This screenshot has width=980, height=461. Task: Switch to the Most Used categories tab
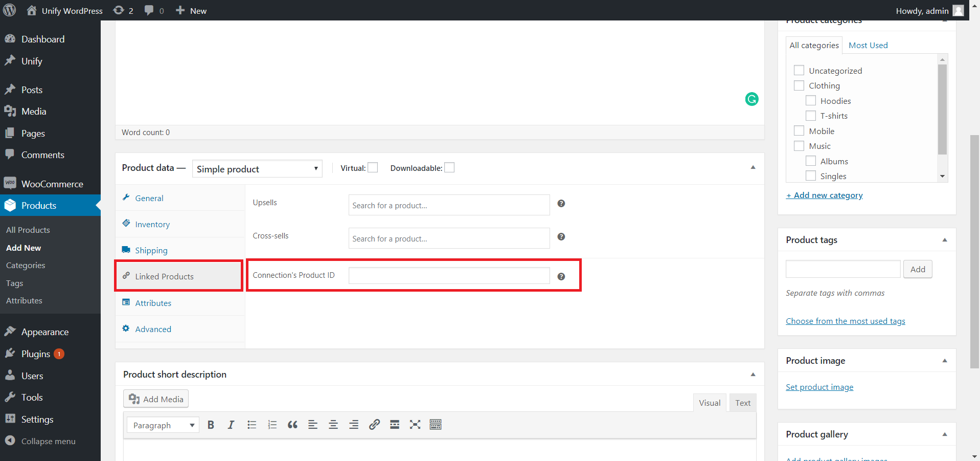pos(868,46)
